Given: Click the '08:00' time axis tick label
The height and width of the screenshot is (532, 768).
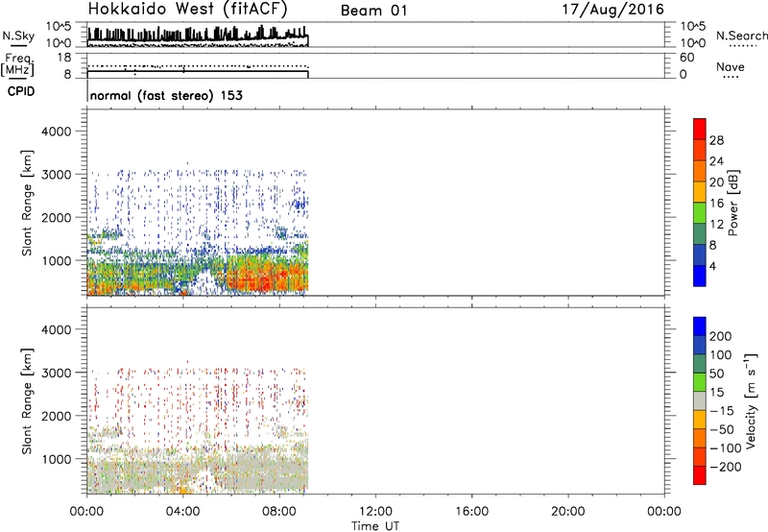Looking at the screenshot, I should tap(279, 512).
